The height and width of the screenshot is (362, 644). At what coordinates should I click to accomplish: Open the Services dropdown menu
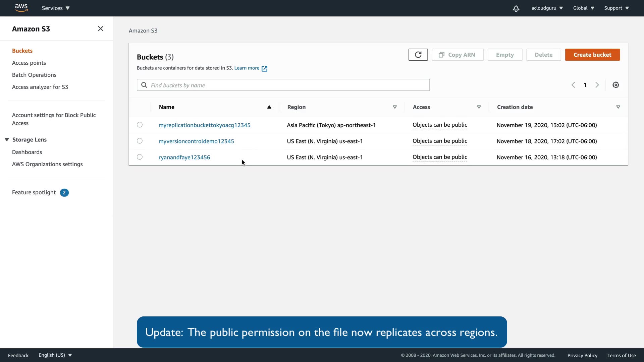pos(56,8)
